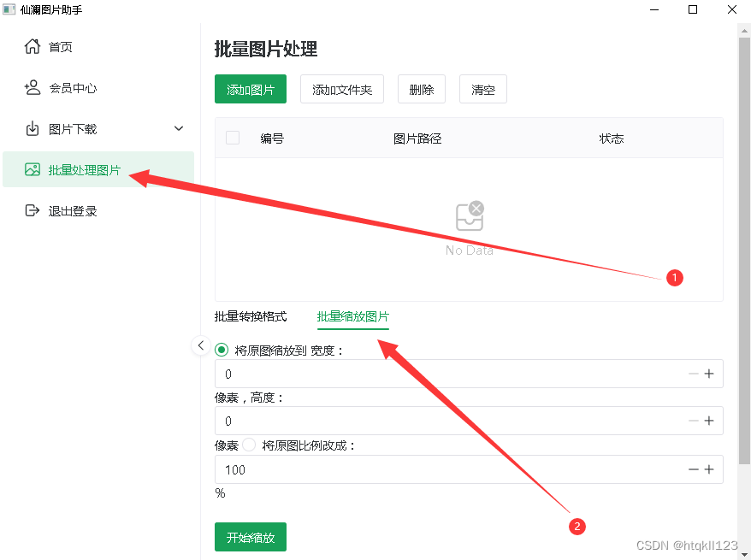The image size is (751, 560).
Task: Select the 将原图缩放到宽度 radio option
Action: (x=222, y=350)
